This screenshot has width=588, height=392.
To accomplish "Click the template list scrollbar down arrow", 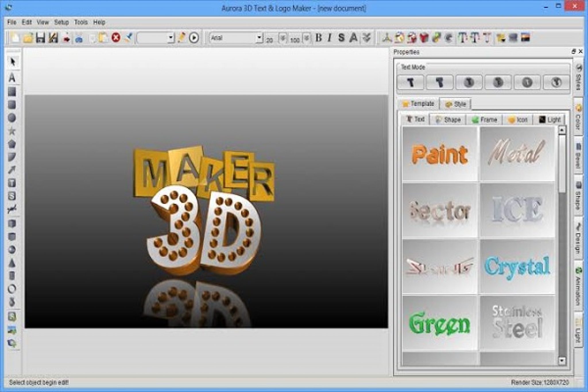I will (562, 360).
